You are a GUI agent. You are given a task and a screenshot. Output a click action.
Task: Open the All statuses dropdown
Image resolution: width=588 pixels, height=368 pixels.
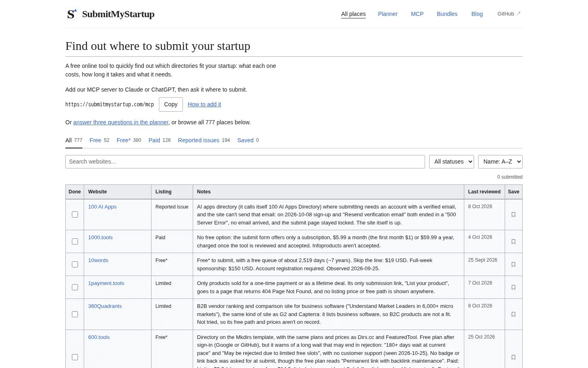[452, 162]
